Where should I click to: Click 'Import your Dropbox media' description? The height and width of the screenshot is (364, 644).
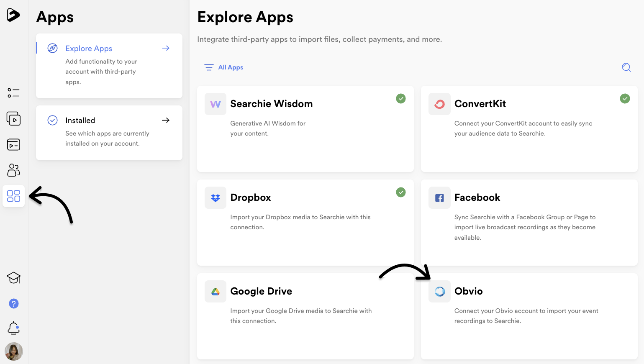pyautogui.click(x=300, y=222)
